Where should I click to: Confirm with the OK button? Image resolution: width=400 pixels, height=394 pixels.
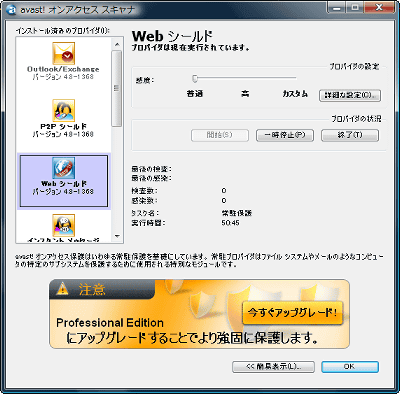350,367
